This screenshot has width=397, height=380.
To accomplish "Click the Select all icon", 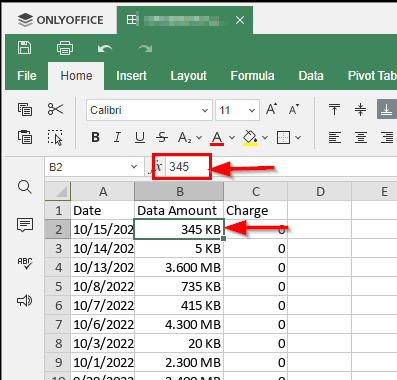I will pyautogui.click(x=55, y=137).
